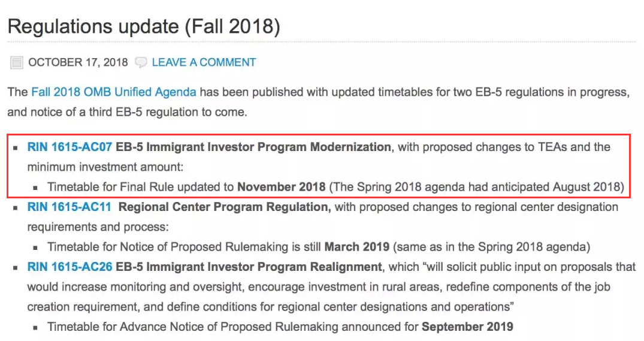The height and width of the screenshot is (341, 644).
Task: Click the square bullet before RIN 1615-AC26
Action: (x=16, y=267)
